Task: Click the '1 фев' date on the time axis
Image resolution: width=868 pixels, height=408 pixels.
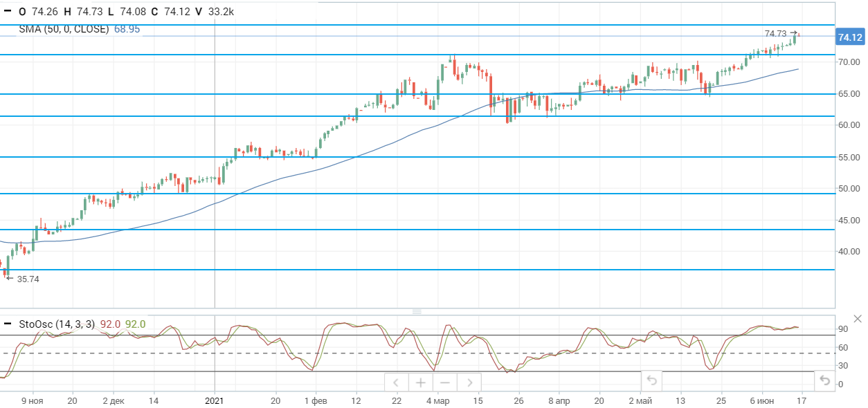Action: (316, 401)
